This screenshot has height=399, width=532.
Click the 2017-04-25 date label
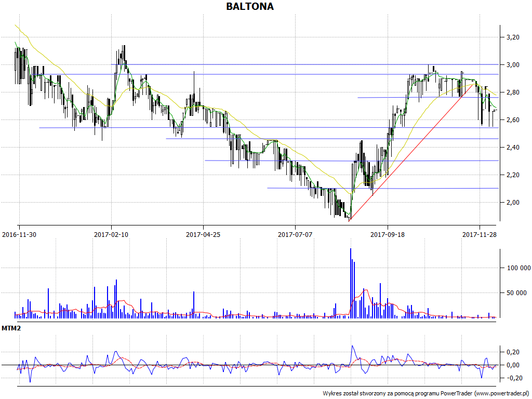(203, 234)
